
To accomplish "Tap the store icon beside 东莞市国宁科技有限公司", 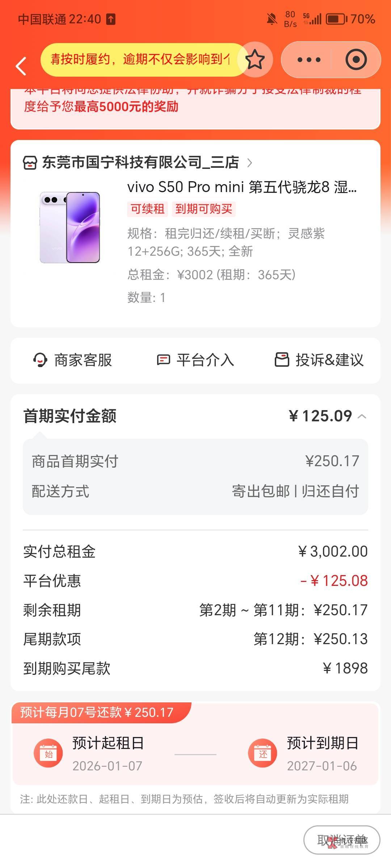I will (x=30, y=163).
